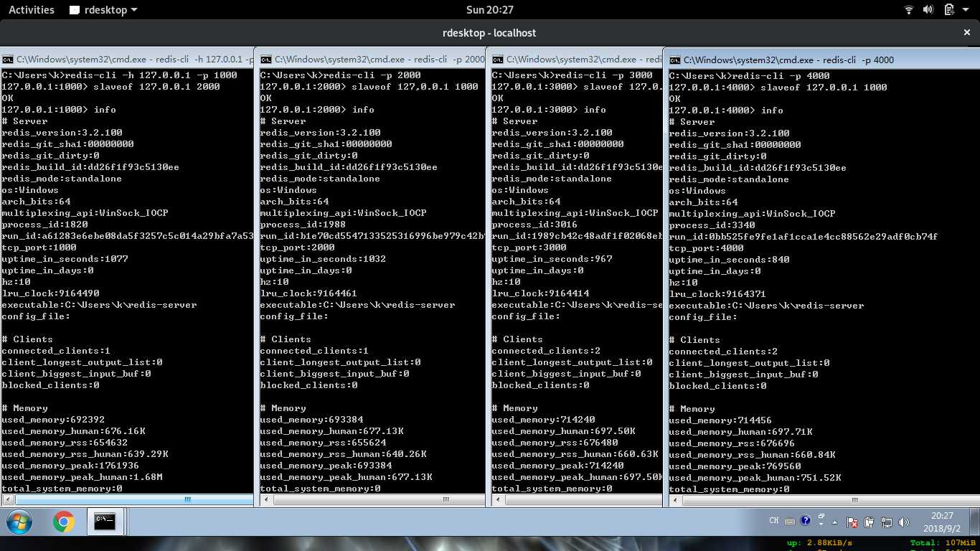The height and width of the screenshot is (551, 980).
Task: Click 'process_id:1988' text
Action: pos(303,225)
